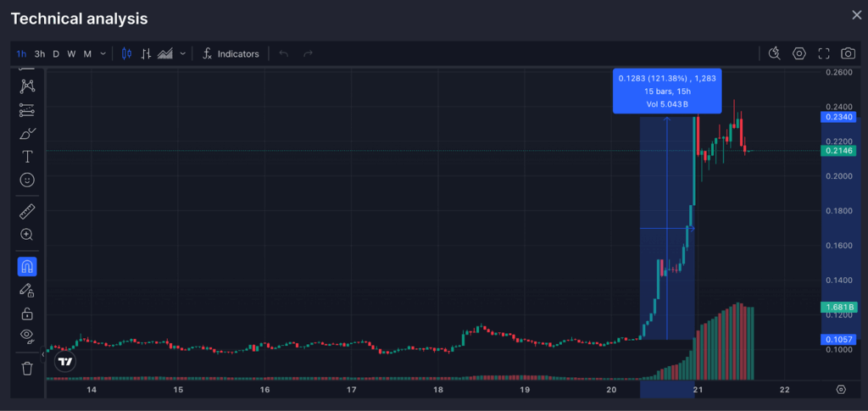This screenshot has width=868, height=411.
Task: Click the trash icon to remove drawings
Action: [27, 368]
